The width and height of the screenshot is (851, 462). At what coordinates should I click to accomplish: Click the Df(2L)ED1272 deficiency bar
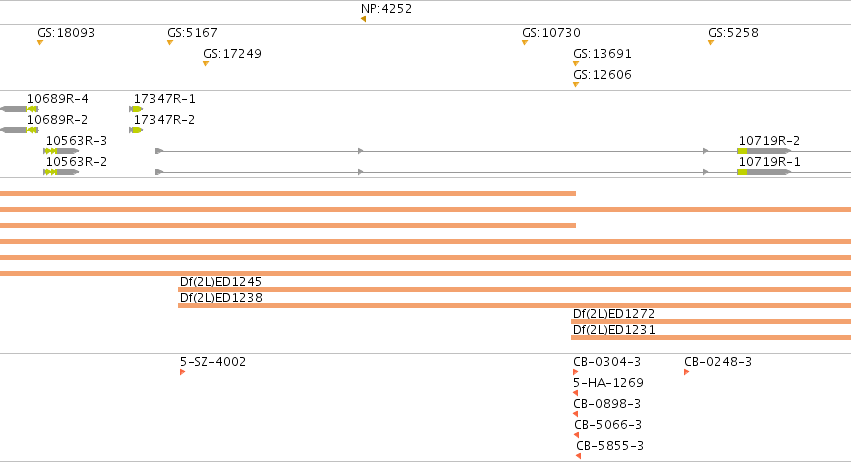point(711,322)
